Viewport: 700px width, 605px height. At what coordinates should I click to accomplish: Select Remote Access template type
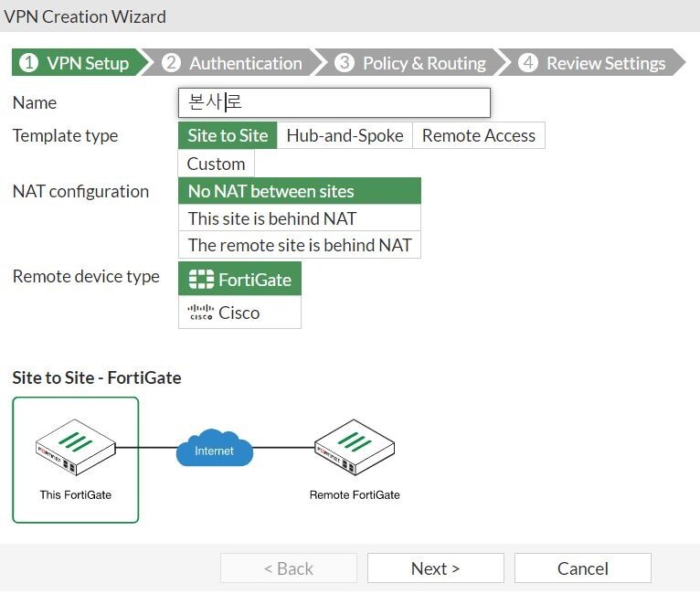[x=479, y=135]
